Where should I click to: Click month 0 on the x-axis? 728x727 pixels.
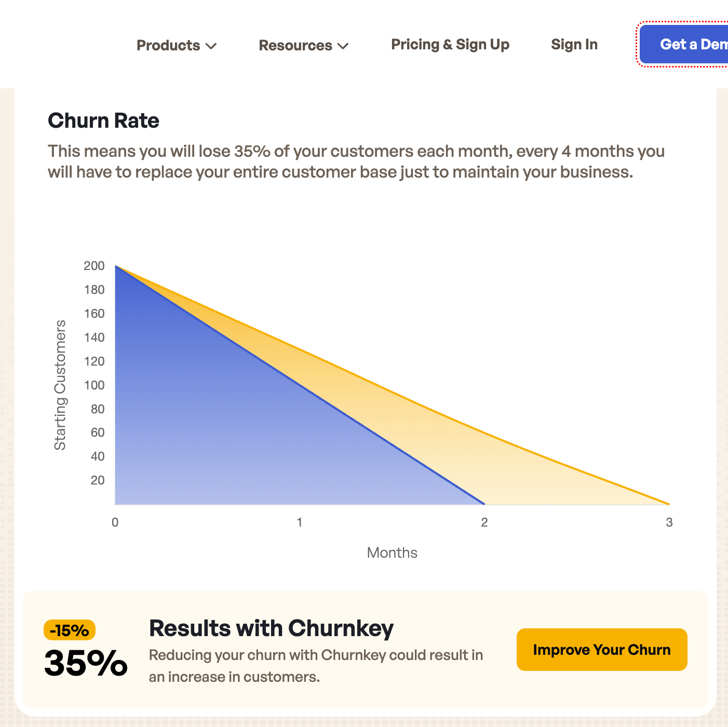click(115, 522)
